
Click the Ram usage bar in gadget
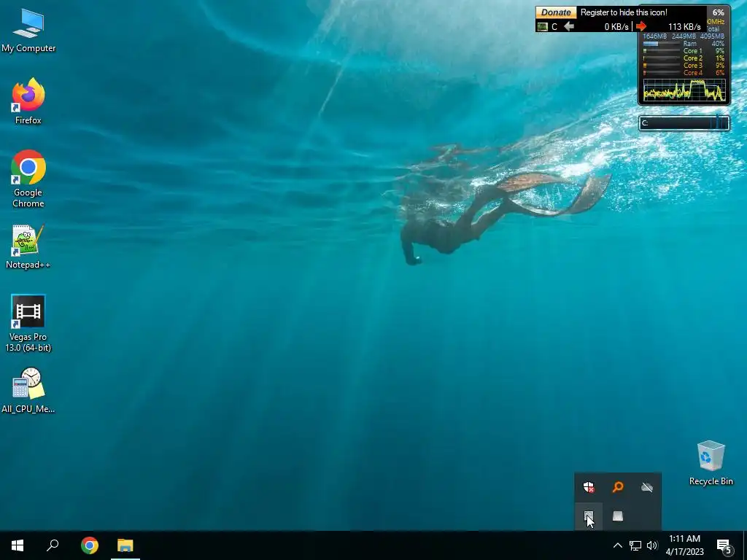[x=661, y=44]
